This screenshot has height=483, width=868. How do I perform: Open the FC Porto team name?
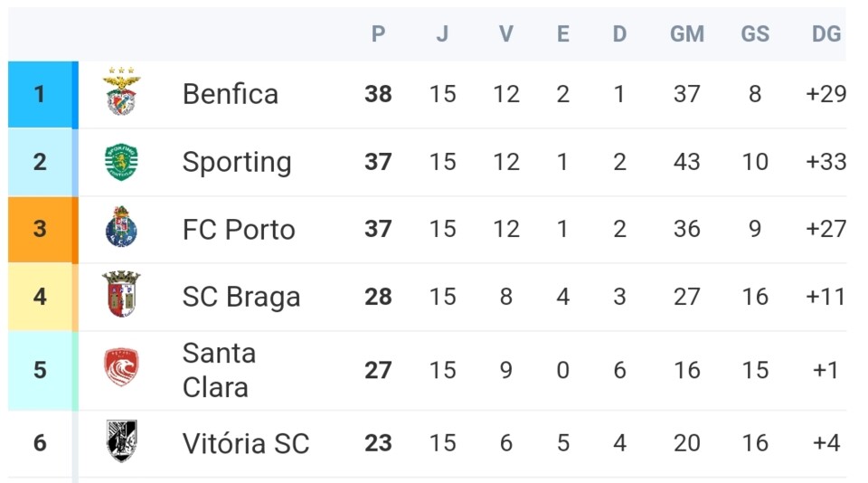pyautogui.click(x=239, y=229)
